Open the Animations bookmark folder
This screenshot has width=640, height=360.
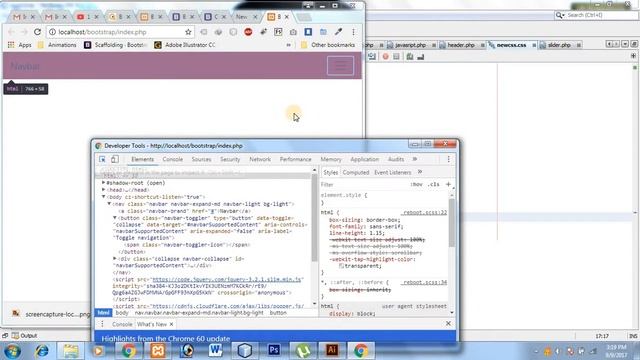57,45
